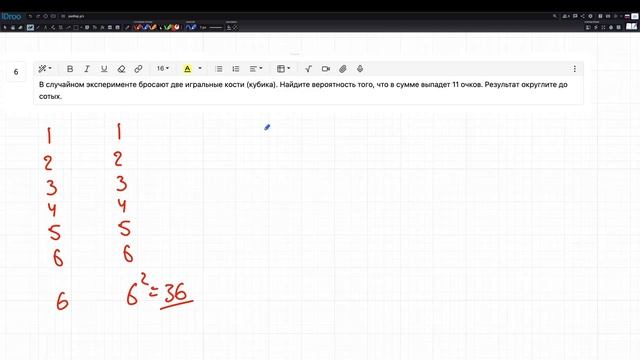Open the chat panel icon
Image resolution: width=640 pixels, height=360 pixels.
575,16
